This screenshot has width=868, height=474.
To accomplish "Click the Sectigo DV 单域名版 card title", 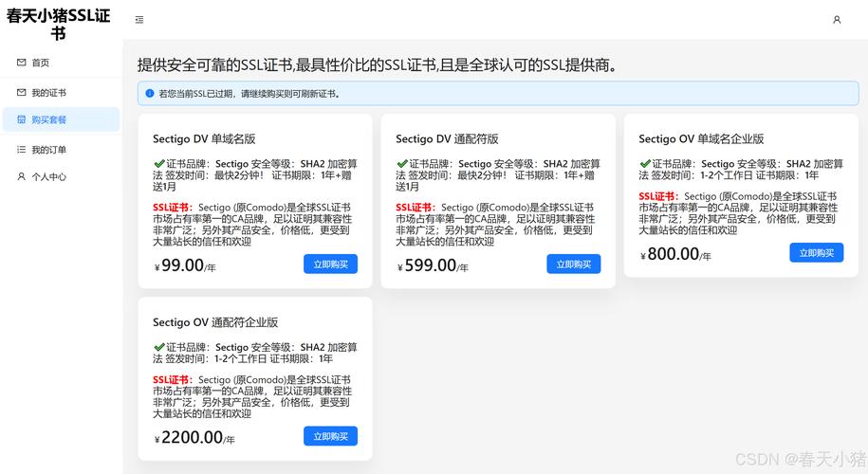I will tap(204, 138).
